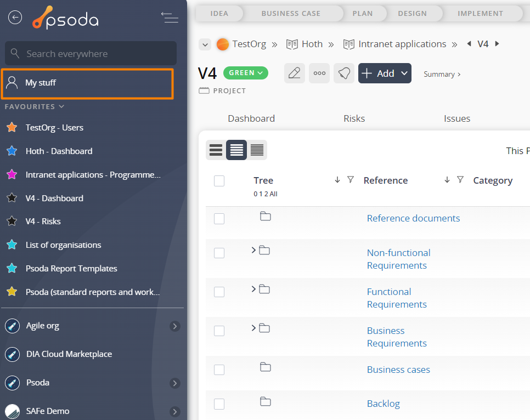This screenshot has width=530, height=420.
Task: Sort the Reference column with down arrow
Action: coord(447,180)
